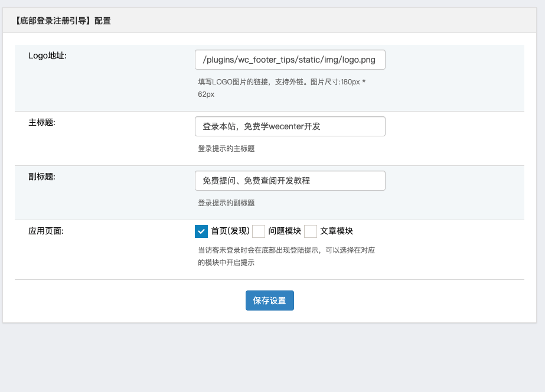Click the 首页(发现) option label text

tap(230, 231)
